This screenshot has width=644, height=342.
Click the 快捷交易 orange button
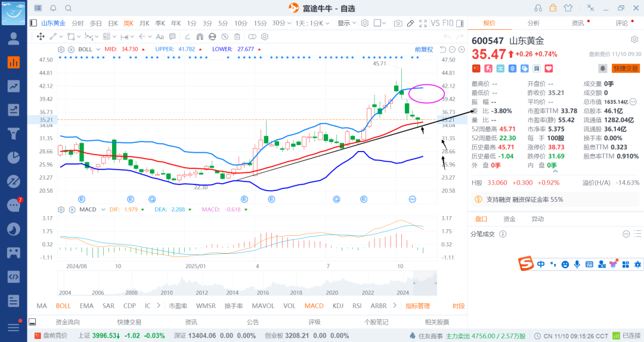pos(626,69)
